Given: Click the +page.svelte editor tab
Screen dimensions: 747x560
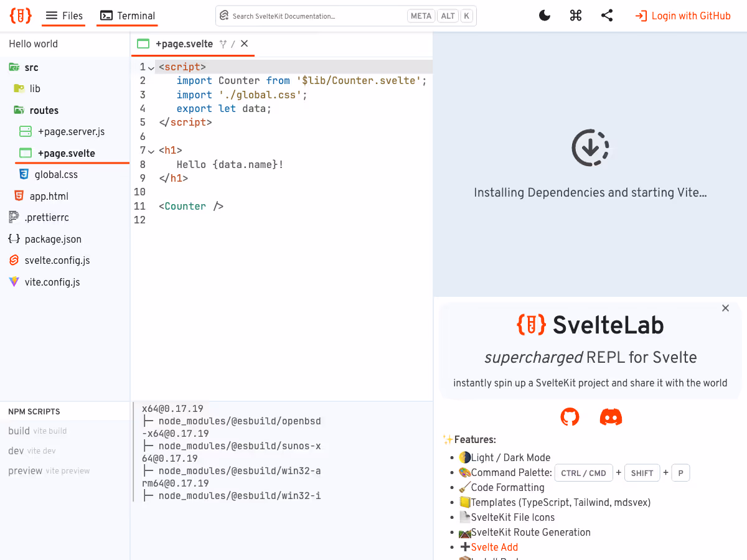Looking at the screenshot, I should pos(184,44).
